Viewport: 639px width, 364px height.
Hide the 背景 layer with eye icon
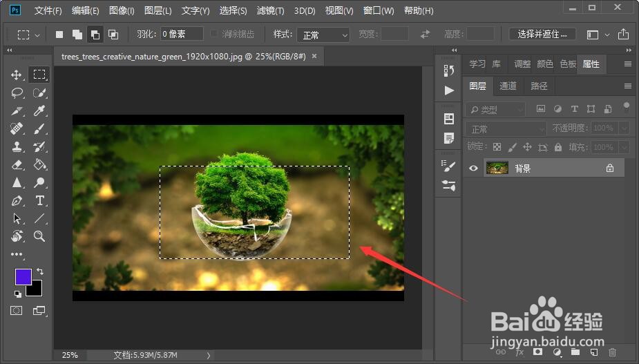pos(473,169)
